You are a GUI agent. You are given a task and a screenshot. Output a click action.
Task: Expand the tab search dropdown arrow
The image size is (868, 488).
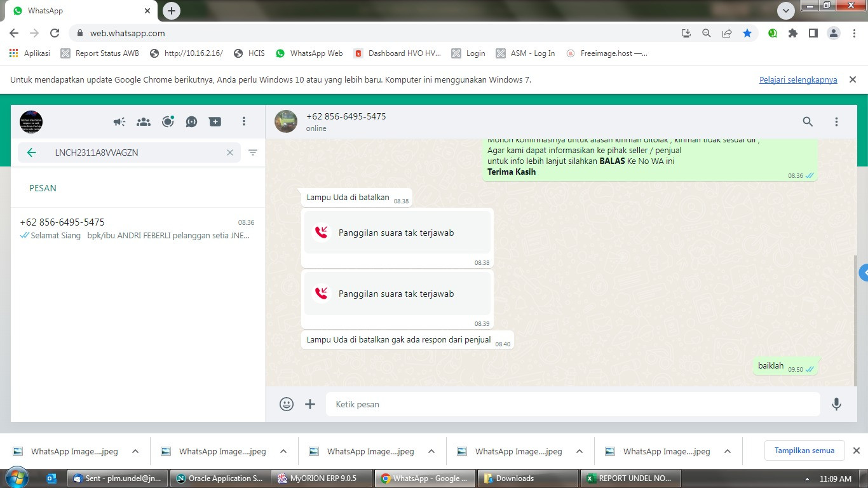pyautogui.click(x=786, y=11)
